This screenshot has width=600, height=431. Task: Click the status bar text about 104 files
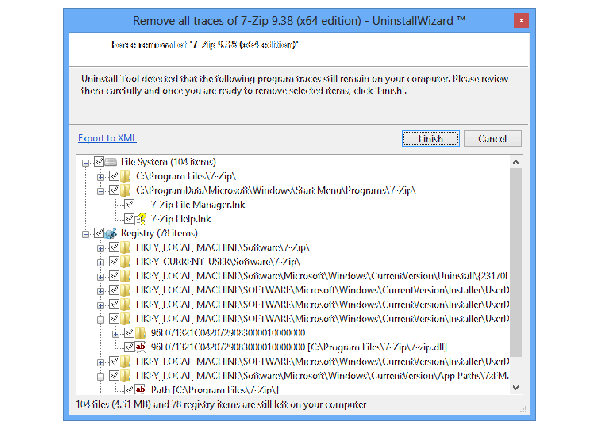221,405
